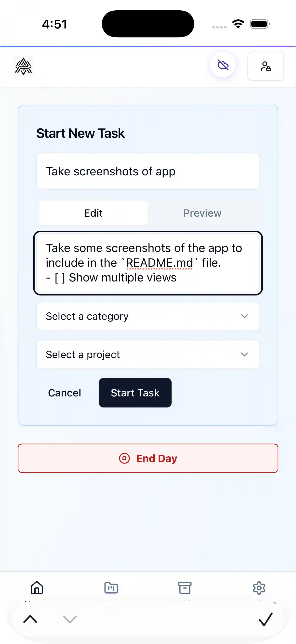296x644 pixels.
Task: Click the app logo in the header
Action: click(24, 66)
